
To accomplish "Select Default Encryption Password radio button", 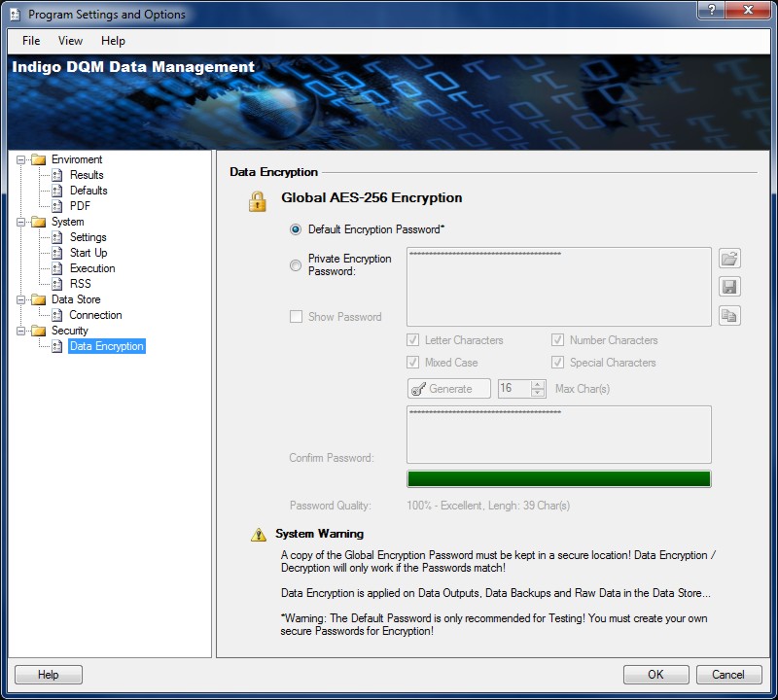I will [x=296, y=229].
